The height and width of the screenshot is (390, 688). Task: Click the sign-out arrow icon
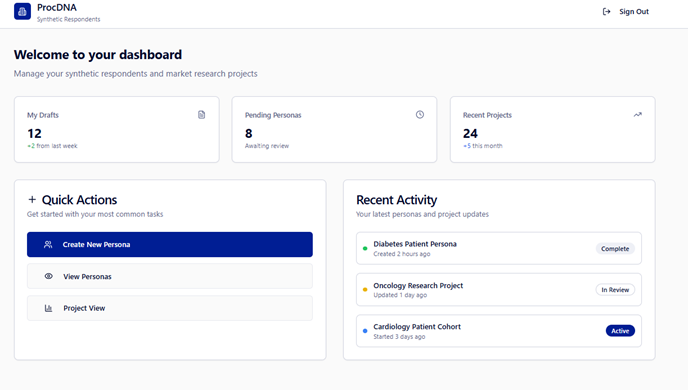point(606,11)
